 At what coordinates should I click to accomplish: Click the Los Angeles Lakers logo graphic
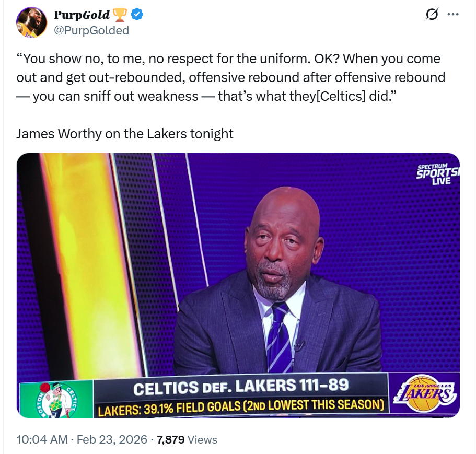pyautogui.click(x=424, y=395)
